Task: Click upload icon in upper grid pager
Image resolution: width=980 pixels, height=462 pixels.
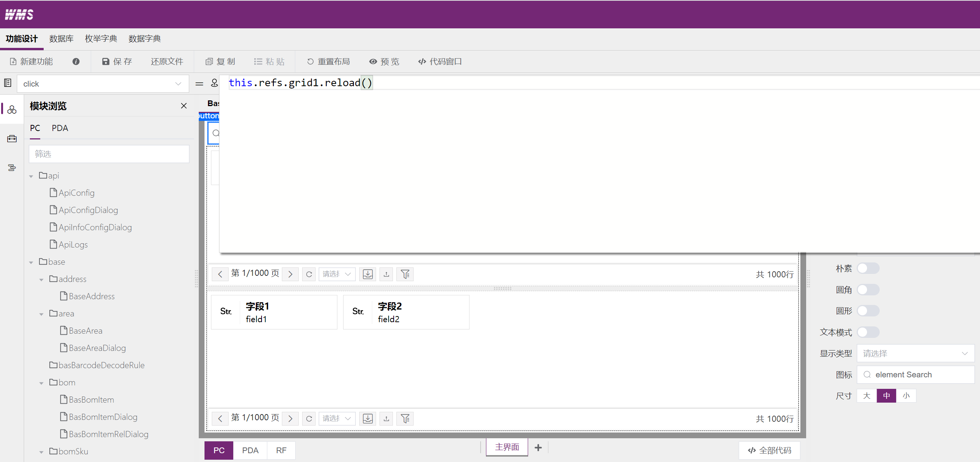Action: click(x=386, y=274)
